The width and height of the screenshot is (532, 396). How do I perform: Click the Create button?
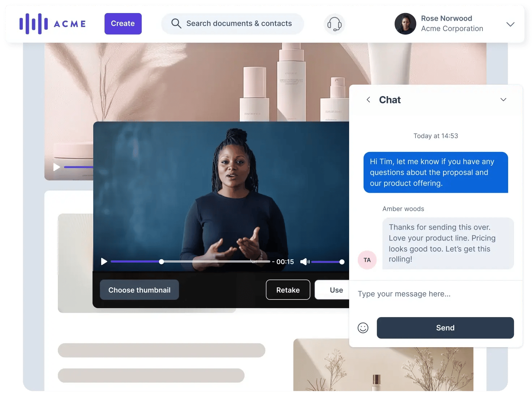123,24
